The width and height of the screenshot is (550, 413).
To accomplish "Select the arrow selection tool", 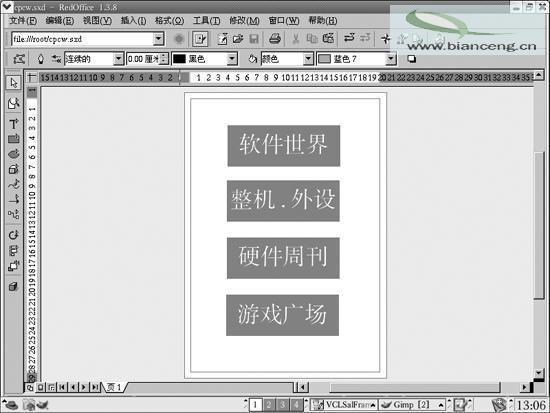I will click(14, 83).
